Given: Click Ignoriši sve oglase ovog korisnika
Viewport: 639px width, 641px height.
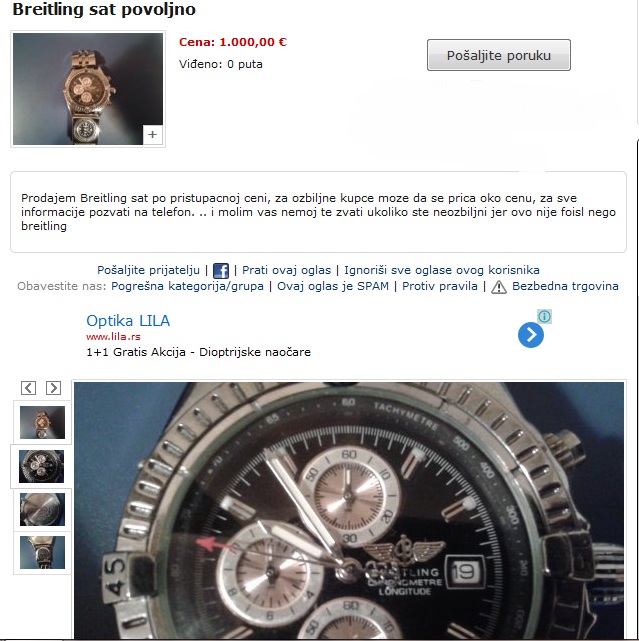Looking at the screenshot, I should click(442, 270).
